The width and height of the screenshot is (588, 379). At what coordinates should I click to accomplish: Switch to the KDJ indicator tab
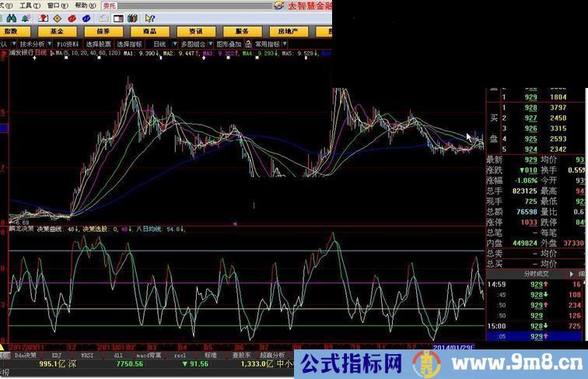pyautogui.click(x=56, y=355)
